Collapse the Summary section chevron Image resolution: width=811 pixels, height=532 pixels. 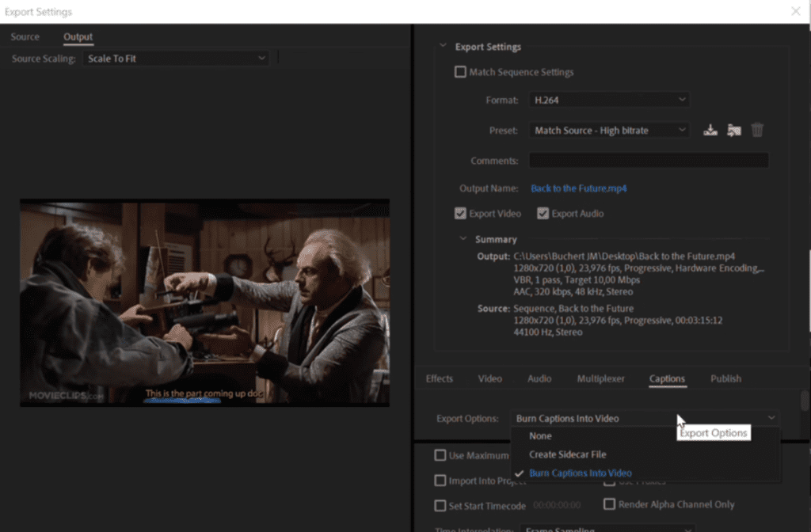pos(463,238)
